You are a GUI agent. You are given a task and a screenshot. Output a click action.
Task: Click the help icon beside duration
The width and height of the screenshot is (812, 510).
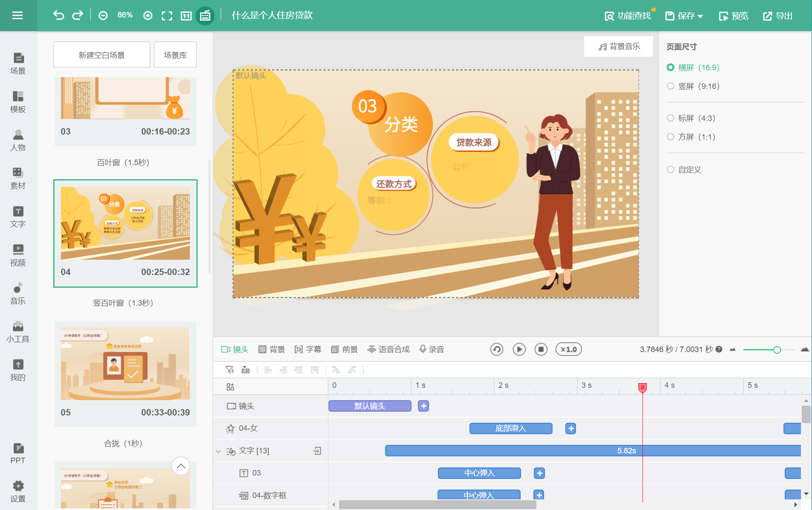[x=719, y=349]
